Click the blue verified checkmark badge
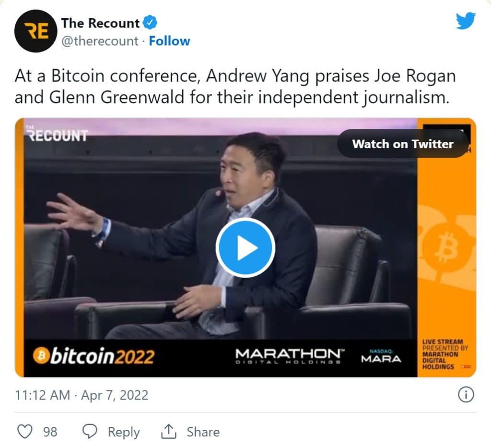This screenshot has width=491, height=448. pos(150,23)
